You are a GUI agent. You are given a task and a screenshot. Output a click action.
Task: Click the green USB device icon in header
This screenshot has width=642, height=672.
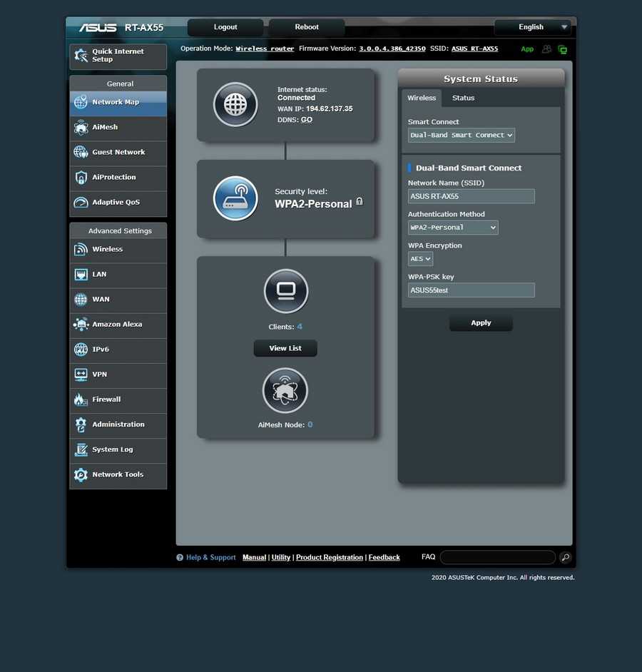(563, 49)
